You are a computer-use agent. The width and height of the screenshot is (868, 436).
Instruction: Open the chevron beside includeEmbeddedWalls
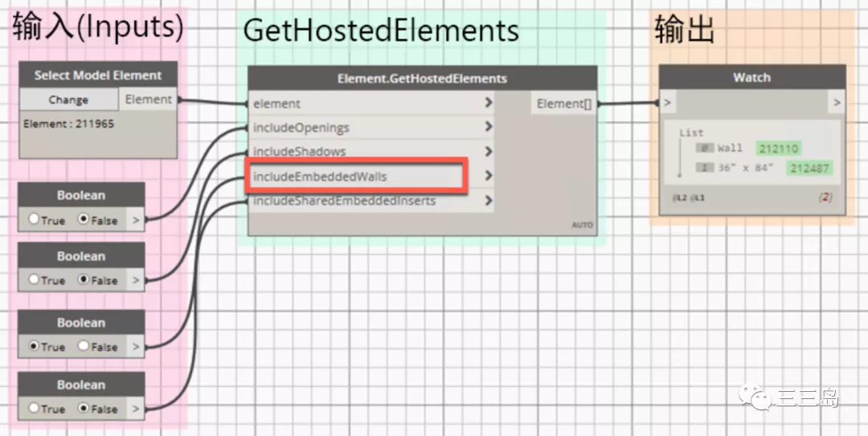(x=489, y=175)
